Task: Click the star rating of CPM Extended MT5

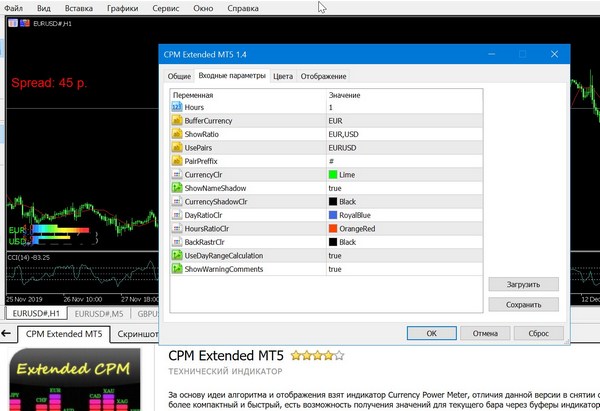Action: point(317,356)
